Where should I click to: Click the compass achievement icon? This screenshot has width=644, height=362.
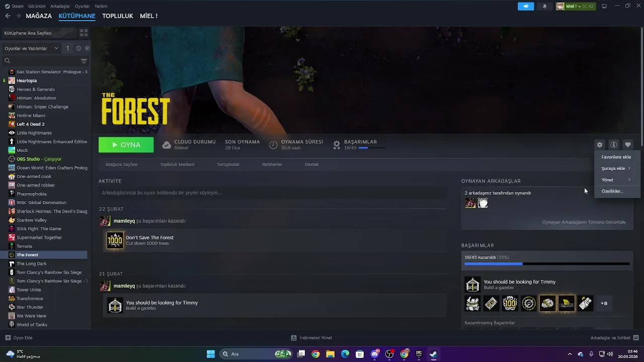point(529,303)
